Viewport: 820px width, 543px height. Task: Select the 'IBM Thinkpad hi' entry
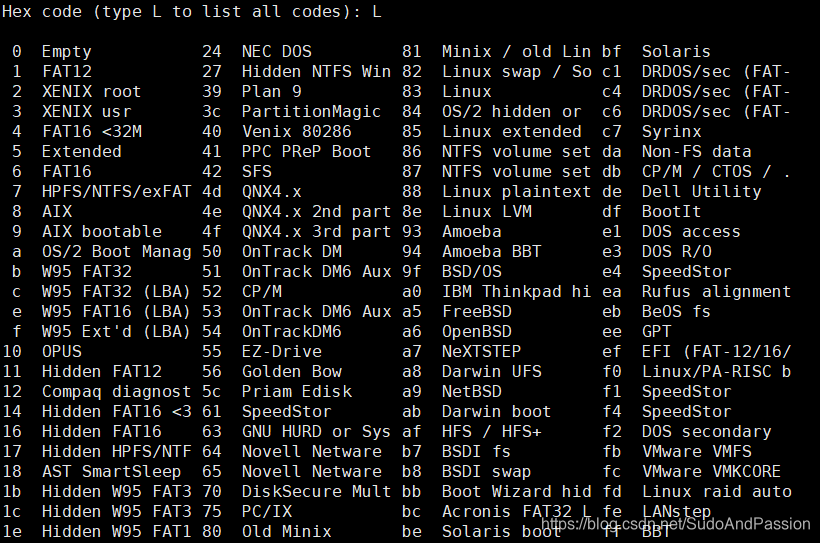click(x=516, y=291)
